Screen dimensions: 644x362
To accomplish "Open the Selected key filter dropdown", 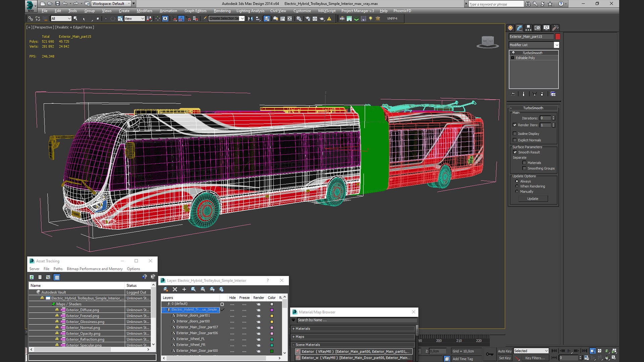I will (531, 351).
